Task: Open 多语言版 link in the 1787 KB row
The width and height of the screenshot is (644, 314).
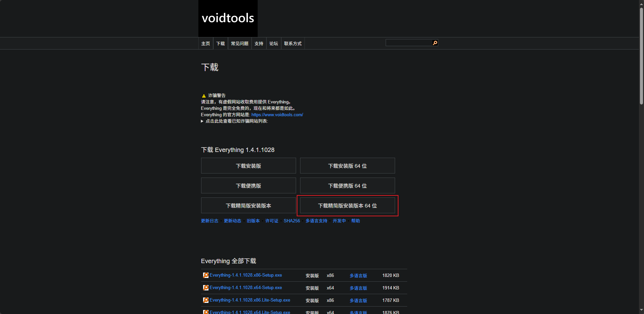Action: coord(358,301)
